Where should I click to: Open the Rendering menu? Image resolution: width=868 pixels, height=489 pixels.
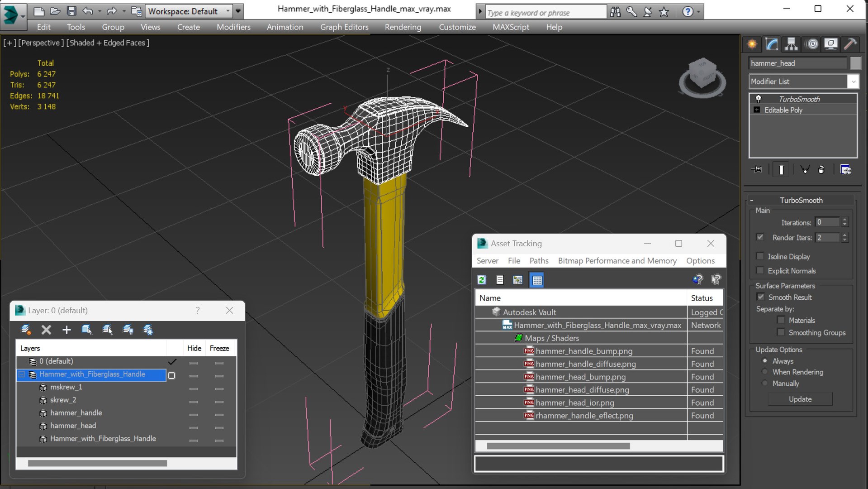[x=403, y=27]
